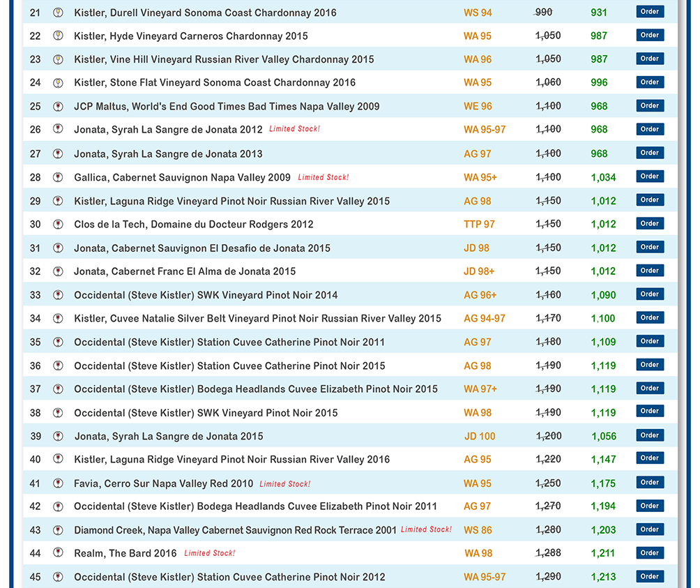This screenshot has height=588, width=700.
Task: Order the Kistler Laguna Ridge Pinot Noir 2016
Action: point(650,458)
